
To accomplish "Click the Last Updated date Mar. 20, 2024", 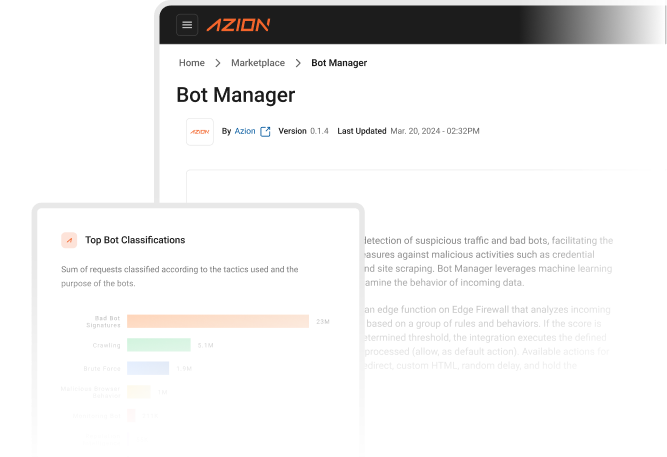I will point(435,131).
